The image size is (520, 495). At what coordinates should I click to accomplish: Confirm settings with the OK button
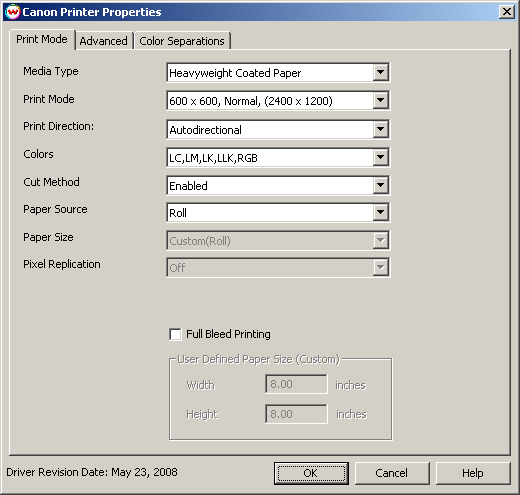tap(311, 473)
